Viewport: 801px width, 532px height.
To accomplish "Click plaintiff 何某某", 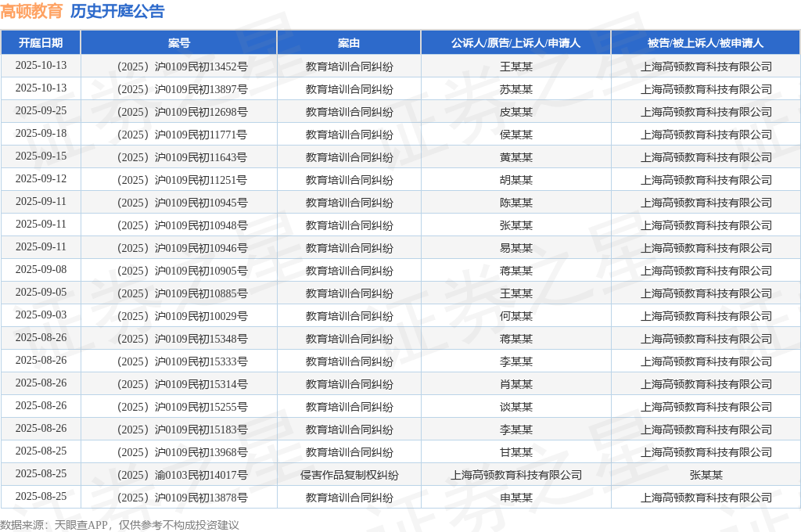I will coord(516,316).
